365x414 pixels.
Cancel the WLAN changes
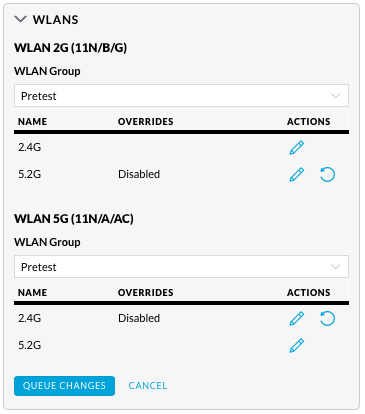[148, 386]
